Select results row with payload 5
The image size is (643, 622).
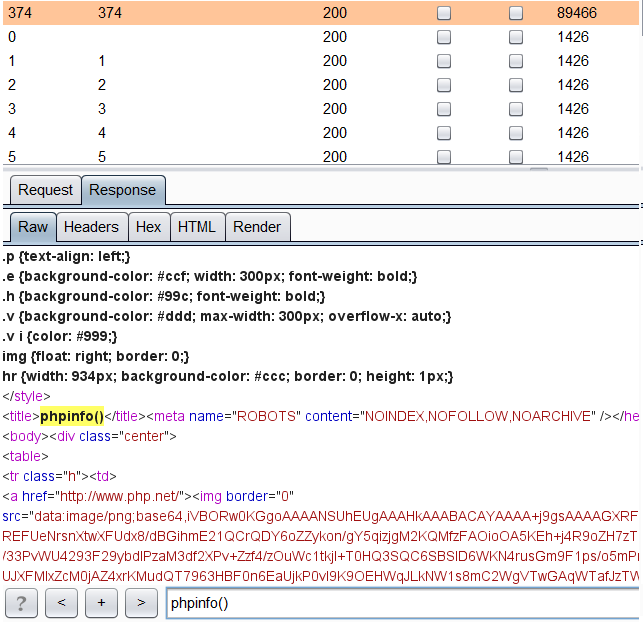pos(321,156)
